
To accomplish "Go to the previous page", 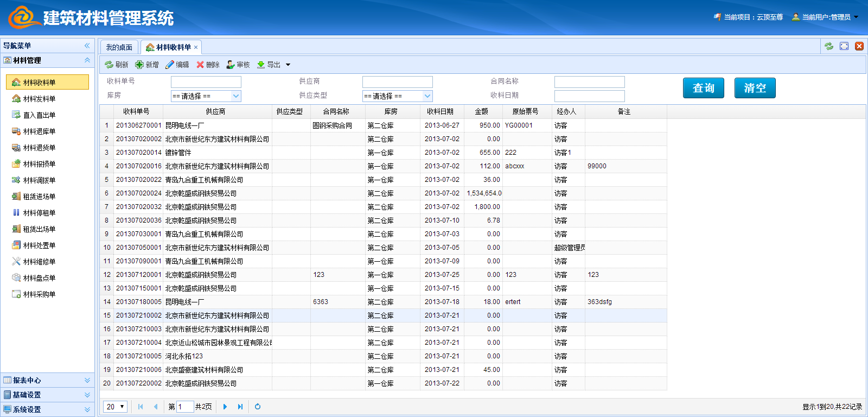I will tap(156, 407).
